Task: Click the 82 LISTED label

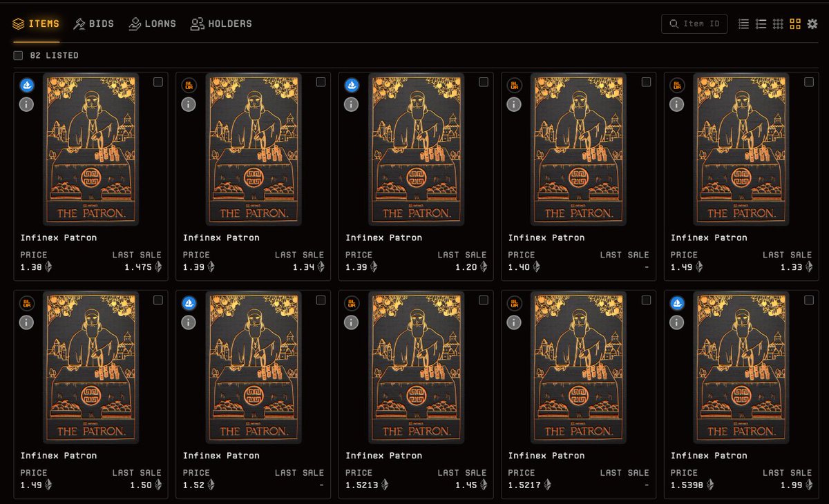Action: [55, 55]
